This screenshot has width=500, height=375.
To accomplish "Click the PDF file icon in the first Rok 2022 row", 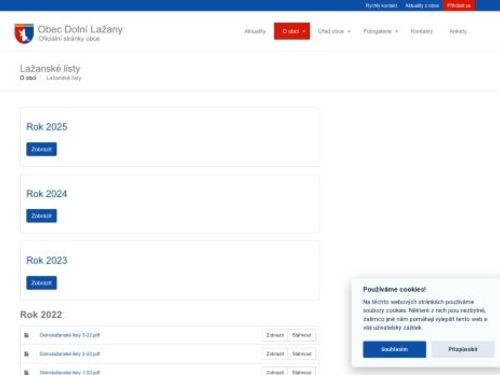I will click(26, 335).
